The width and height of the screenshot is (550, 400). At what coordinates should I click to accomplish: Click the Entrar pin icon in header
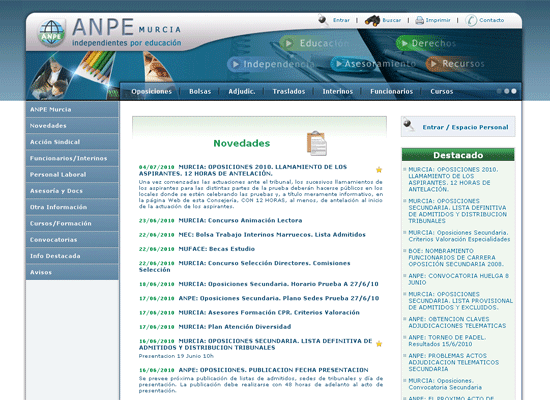tap(323, 20)
